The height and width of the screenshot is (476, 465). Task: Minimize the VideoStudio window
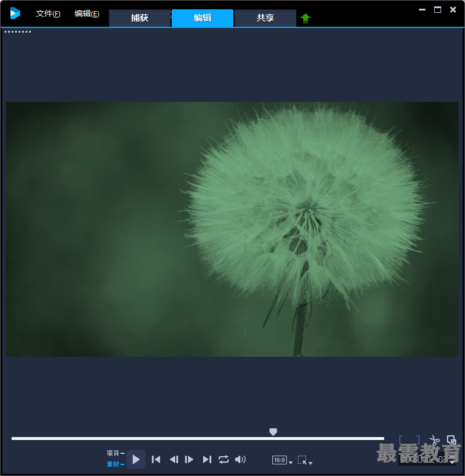pyautogui.click(x=422, y=10)
